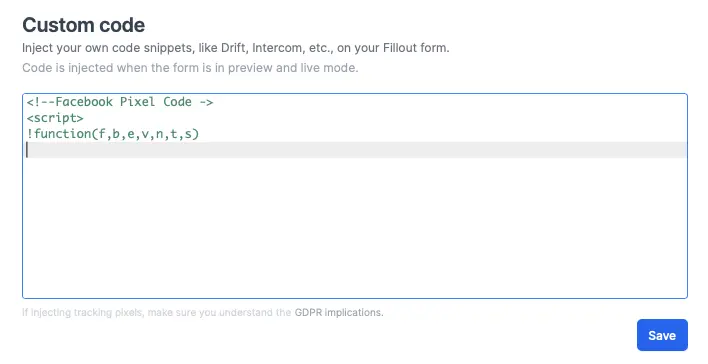Viewport: 708px width, 364px height.
Task: Click the word Pixel in the comment
Action: (137, 102)
